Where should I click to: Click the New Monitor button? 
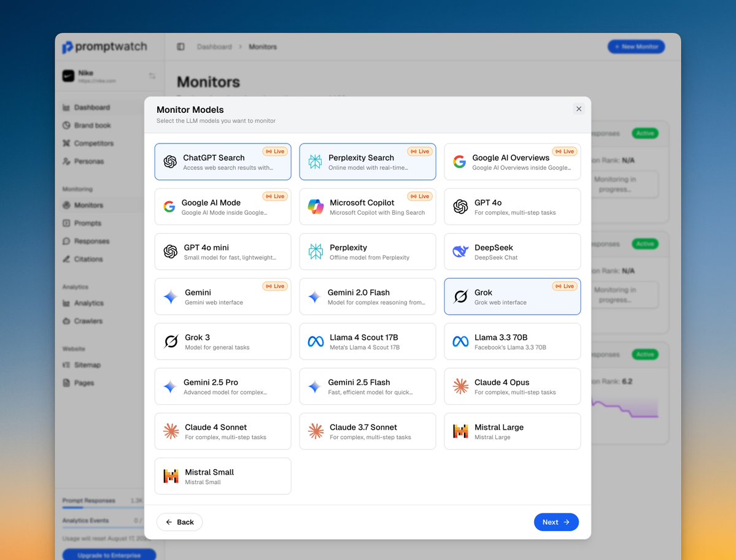[x=636, y=47]
